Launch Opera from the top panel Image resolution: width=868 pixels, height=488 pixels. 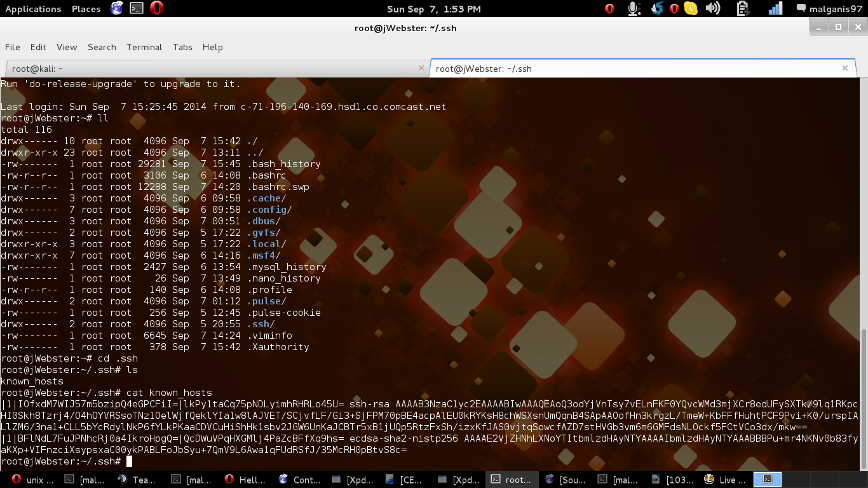pos(156,8)
